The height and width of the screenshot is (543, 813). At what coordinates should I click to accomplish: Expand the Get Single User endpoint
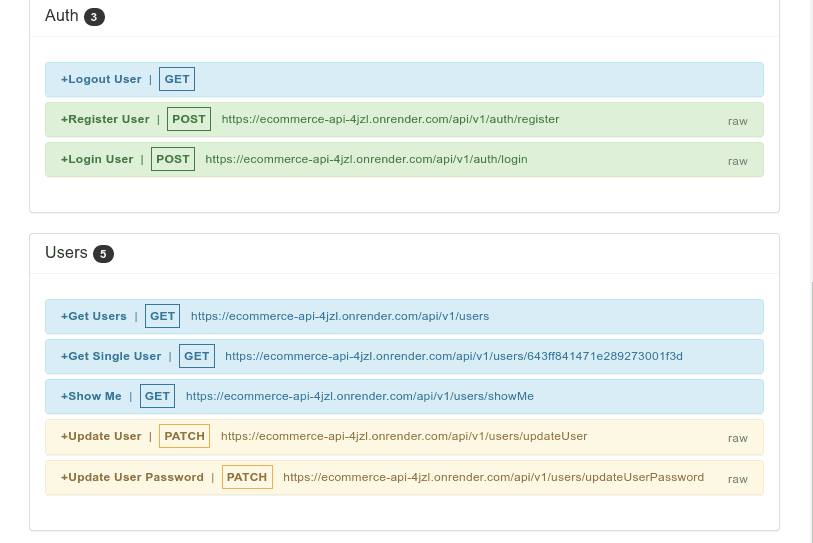[x=111, y=356]
